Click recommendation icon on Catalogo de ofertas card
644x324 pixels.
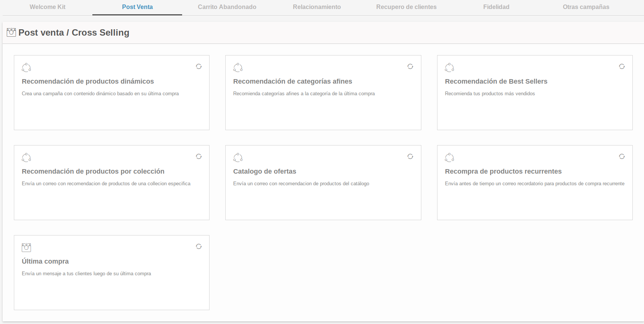[238, 157]
